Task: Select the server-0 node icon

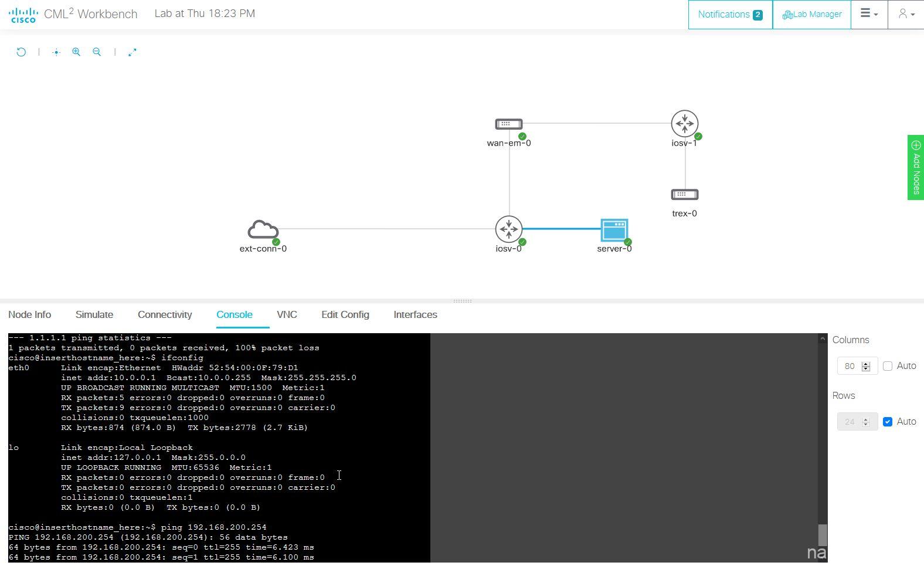Action: coord(614,229)
